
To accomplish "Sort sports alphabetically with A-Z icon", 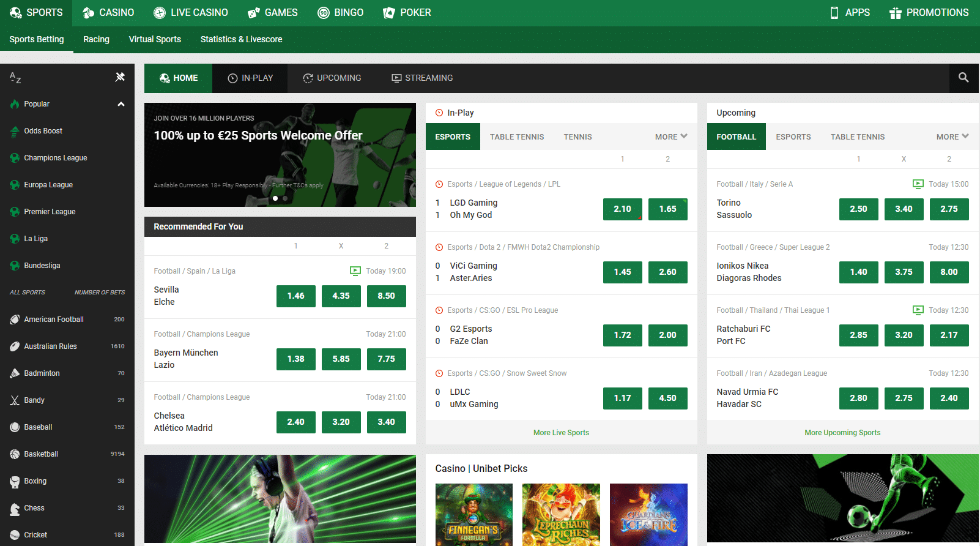I will [x=15, y=77].
